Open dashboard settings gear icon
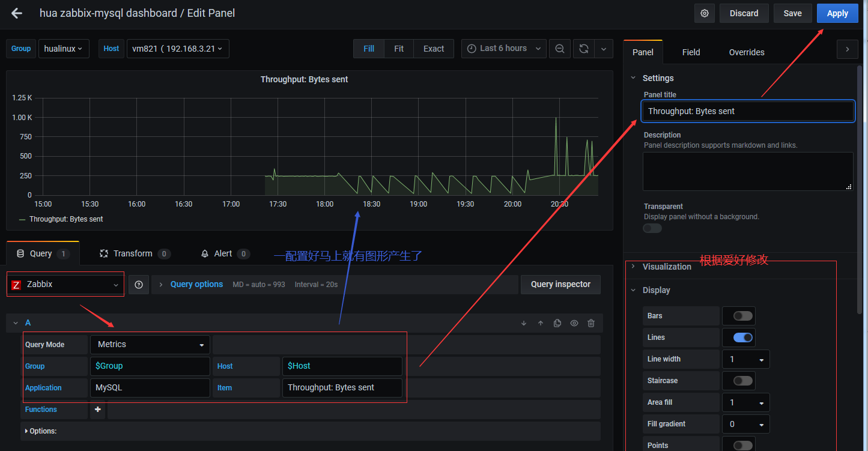This screenshot has width=868, height=451. coord(705,13)
